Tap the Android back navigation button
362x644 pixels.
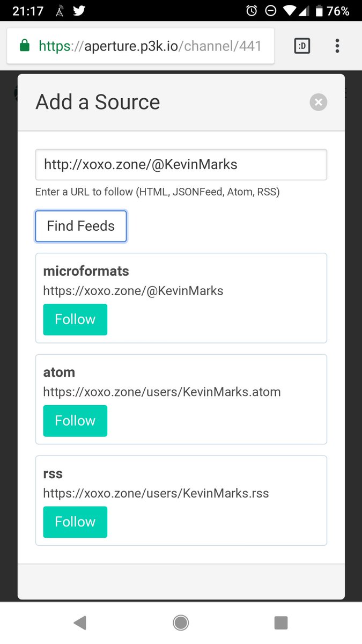point(80,623)
